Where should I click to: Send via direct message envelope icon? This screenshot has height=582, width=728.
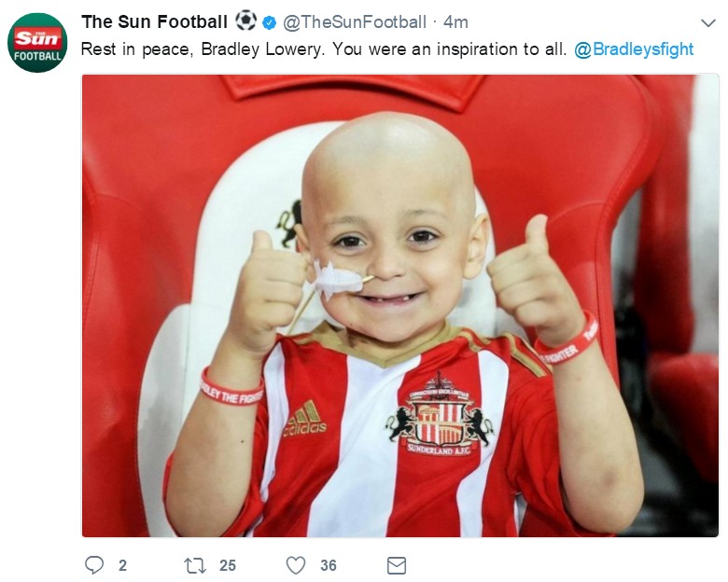(x=397, y=565)
